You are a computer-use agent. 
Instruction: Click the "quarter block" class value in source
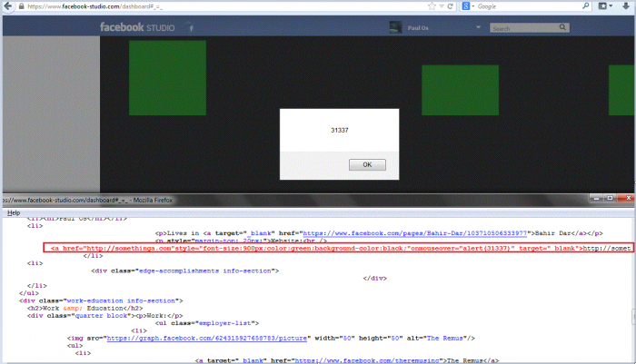point(101,315)
